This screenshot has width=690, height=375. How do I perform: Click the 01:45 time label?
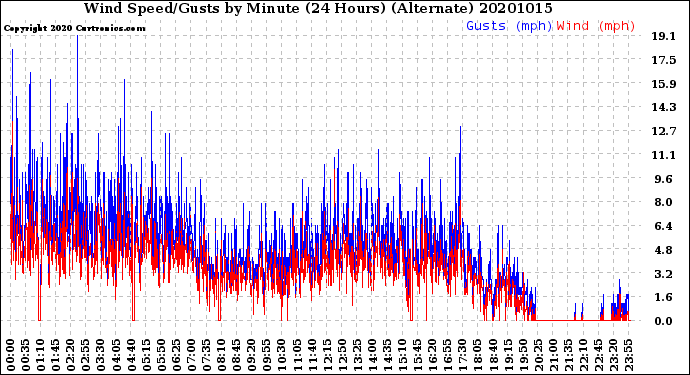click(56, 355)
